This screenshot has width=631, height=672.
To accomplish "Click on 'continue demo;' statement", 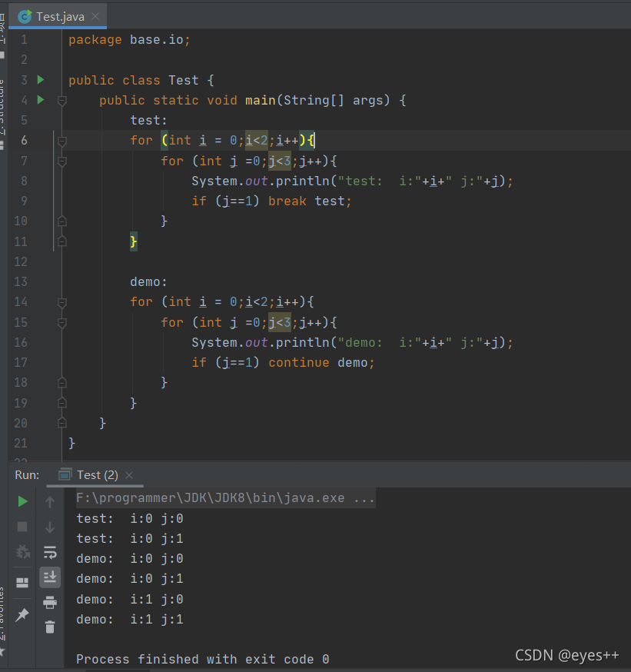I will 321,363.
